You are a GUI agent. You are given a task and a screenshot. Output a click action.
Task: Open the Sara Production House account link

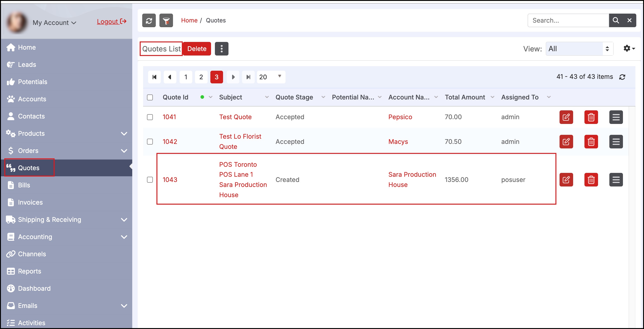pyautogui.click(x=412, y=180)
